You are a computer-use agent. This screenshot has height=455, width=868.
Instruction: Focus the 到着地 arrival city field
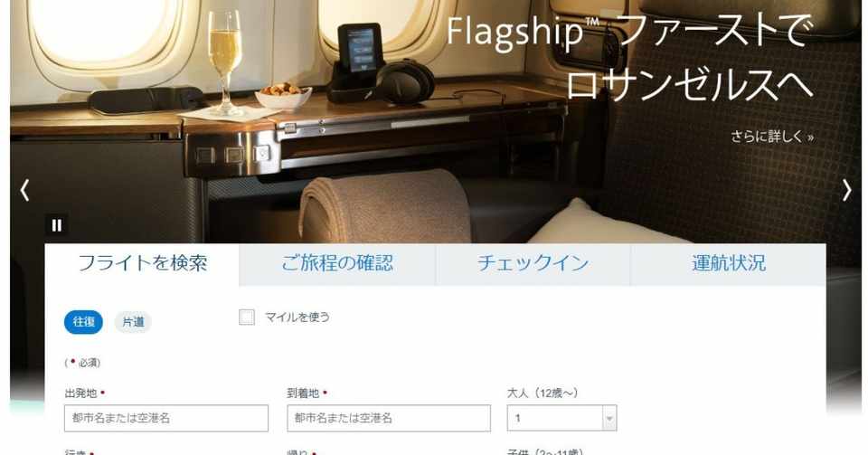pyautogui.click(x=389, y=418)
